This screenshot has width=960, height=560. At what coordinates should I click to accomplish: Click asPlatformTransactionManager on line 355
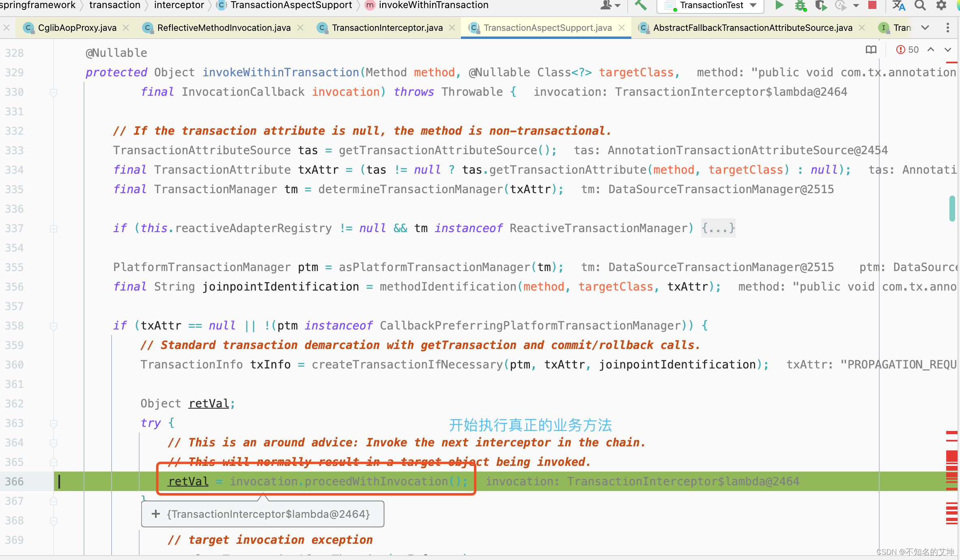[435, 267]
